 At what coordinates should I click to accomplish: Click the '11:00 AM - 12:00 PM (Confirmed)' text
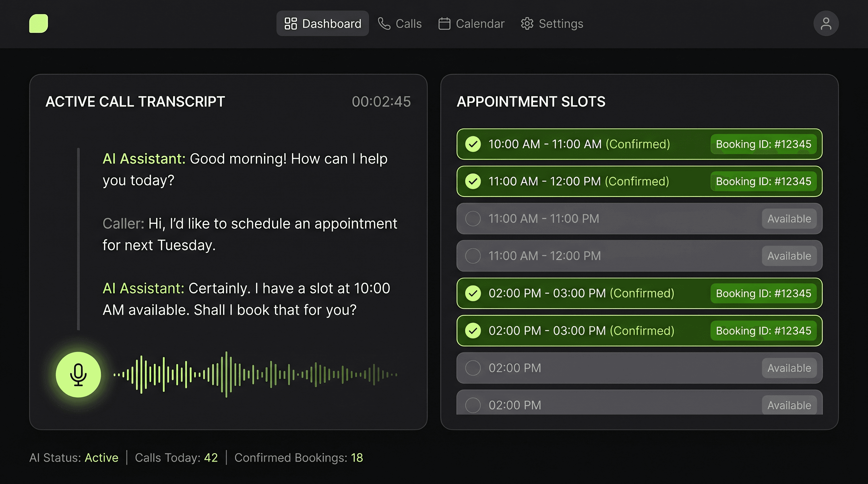pos(579,181)
